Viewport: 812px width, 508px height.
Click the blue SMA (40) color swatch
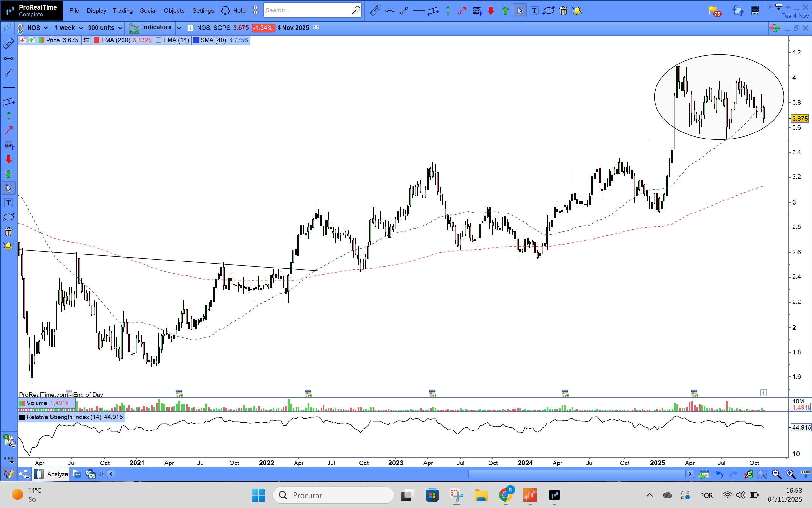(x=196, y=40)
